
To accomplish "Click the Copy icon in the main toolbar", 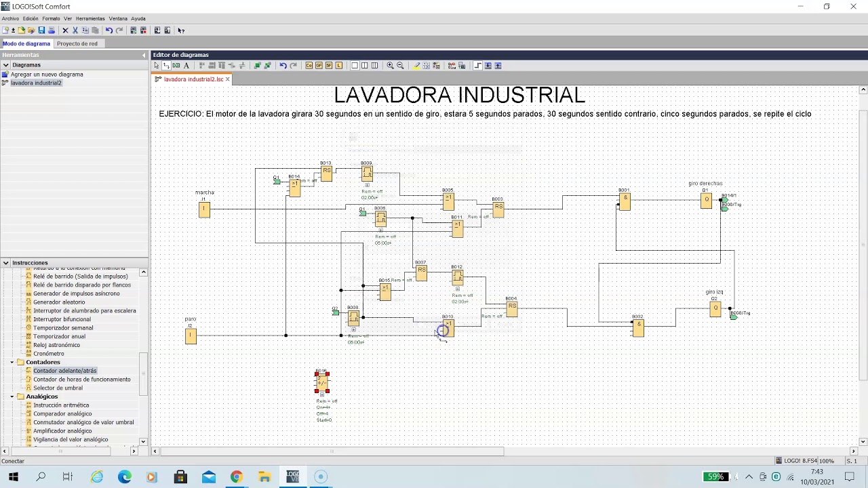I will pos(85,30).
